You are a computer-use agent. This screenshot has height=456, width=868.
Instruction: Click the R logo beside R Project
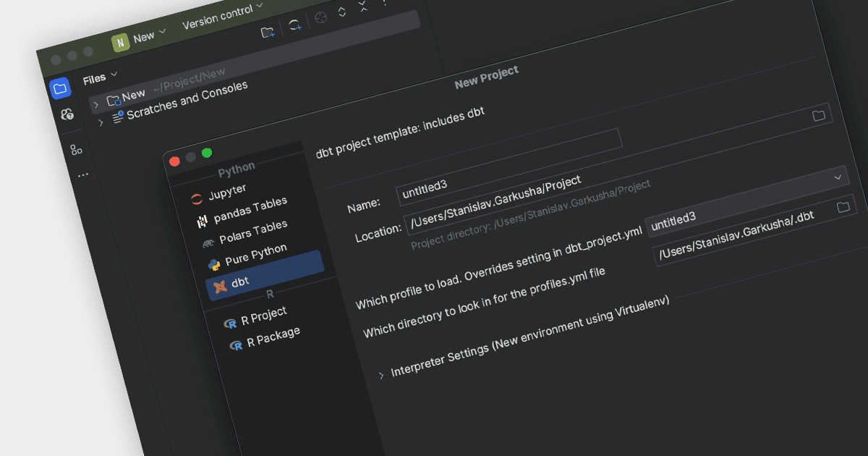(x=230, y=325)
